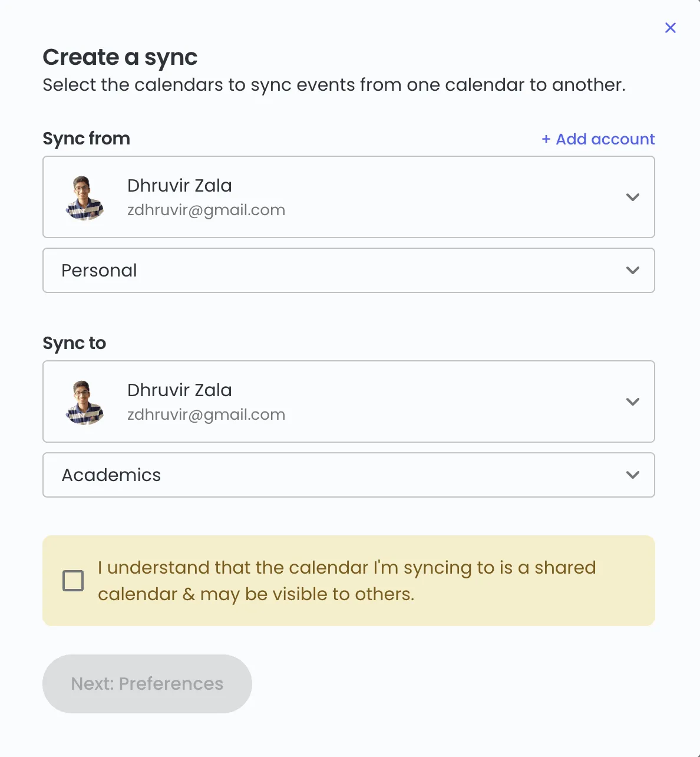Expand the Sync to account chevron
The height and width of the screenshot is (757, 700).
(633, 402)
